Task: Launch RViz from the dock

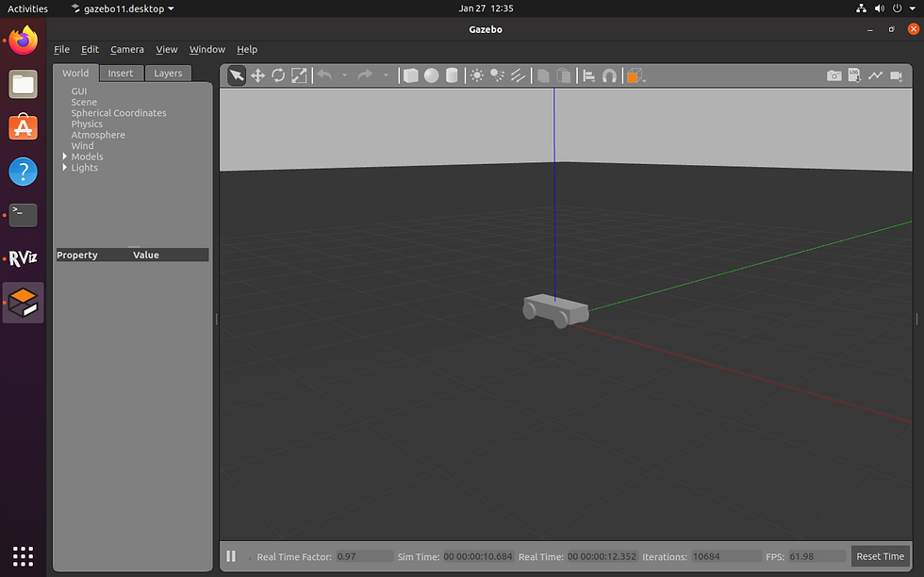Action: point(23,258)
